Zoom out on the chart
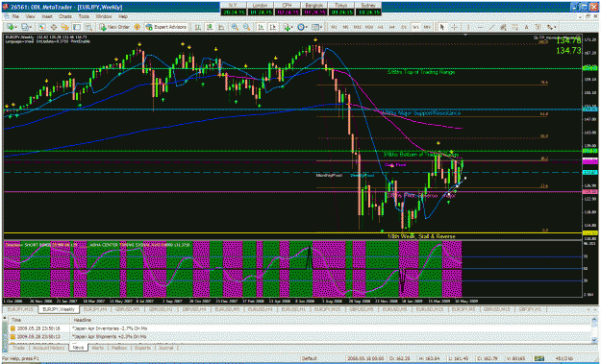The image size is (601, 364). click(x=246, y=27)
